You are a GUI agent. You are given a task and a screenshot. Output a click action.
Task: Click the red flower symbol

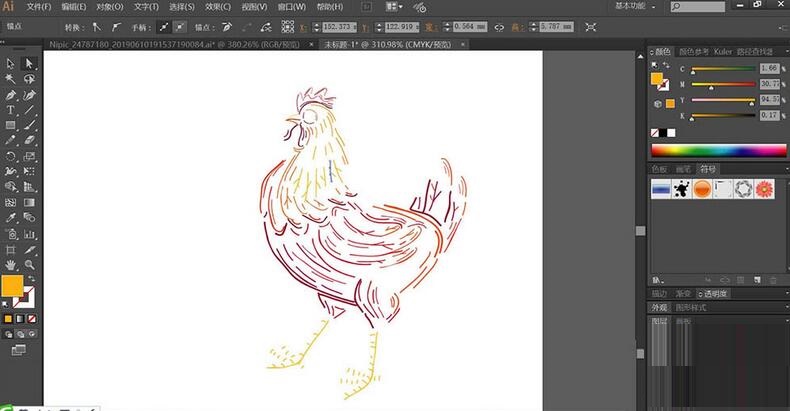pos(765,189)
